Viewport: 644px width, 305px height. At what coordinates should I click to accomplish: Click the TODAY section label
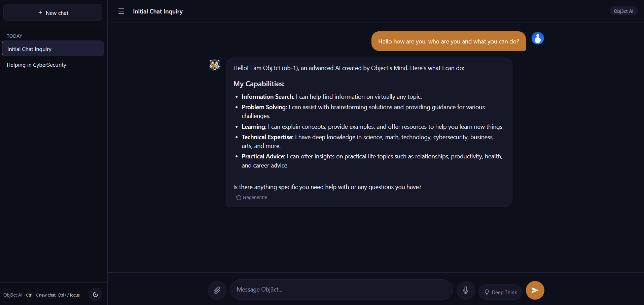tap(14, 36)
